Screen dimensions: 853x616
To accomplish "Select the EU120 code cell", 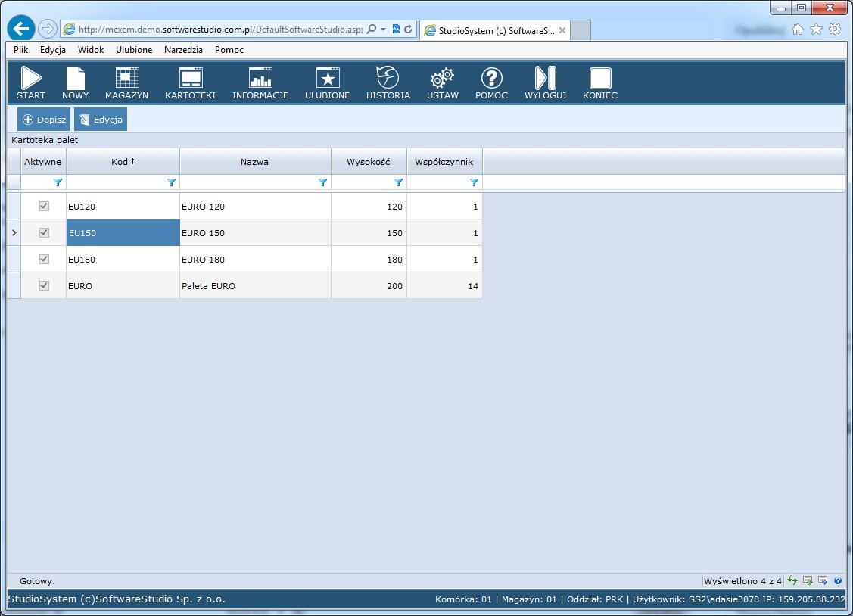I will (x=123, y=206).
